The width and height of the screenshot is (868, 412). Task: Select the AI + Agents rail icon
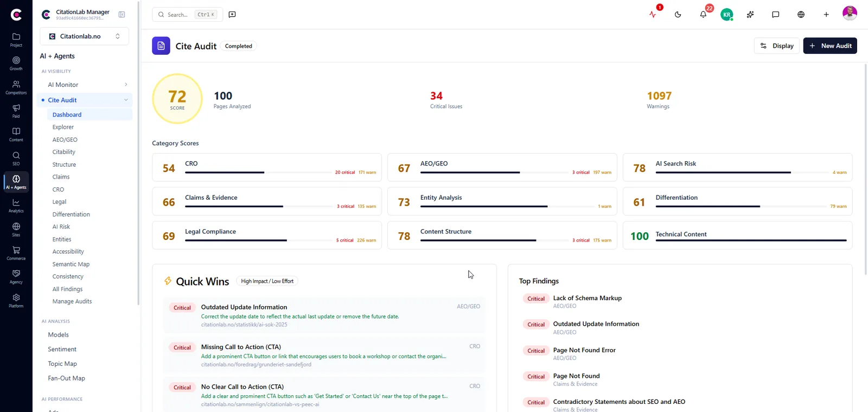[x=16, y=182]
